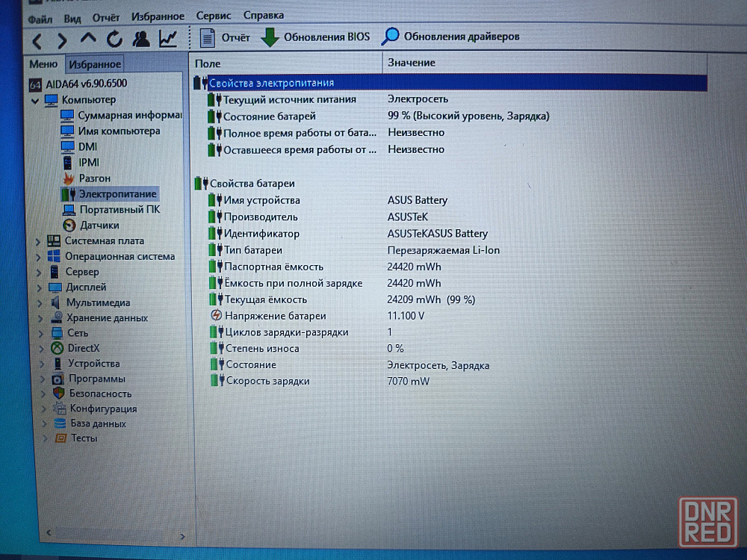Go forward with the right arrow icon
This screenshot has height=560, width=747.
point(62,41)
